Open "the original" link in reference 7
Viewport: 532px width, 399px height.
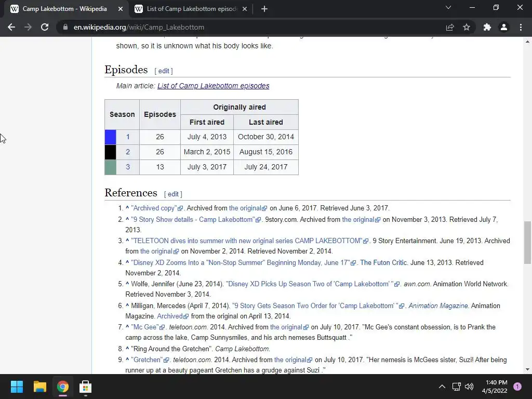[289, 327]
